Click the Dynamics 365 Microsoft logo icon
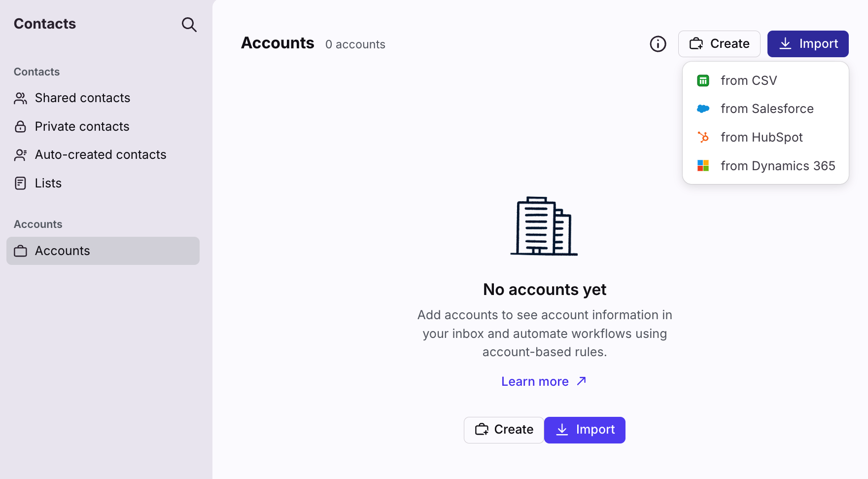 [703, 166]
